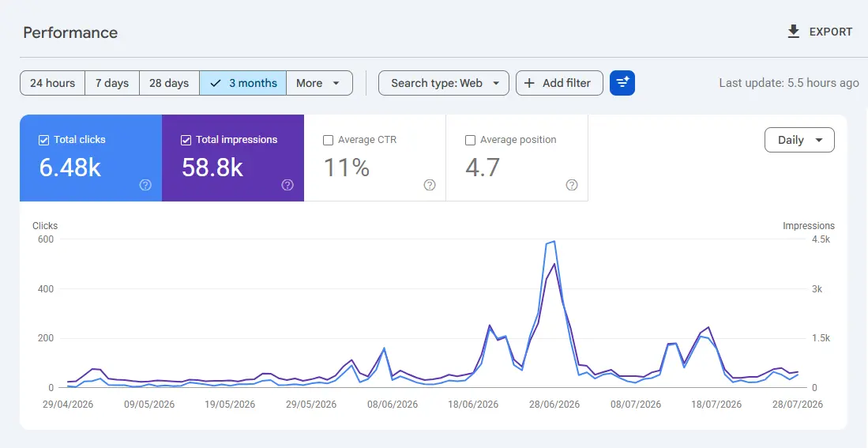
Task: Enable the Average position checkbox
Action: pyautogui.click(x=470, y=140)
